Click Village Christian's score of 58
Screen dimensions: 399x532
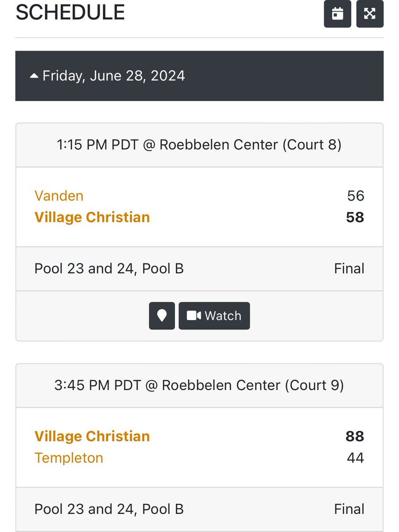pyautogui.click(x=356, y=217)
